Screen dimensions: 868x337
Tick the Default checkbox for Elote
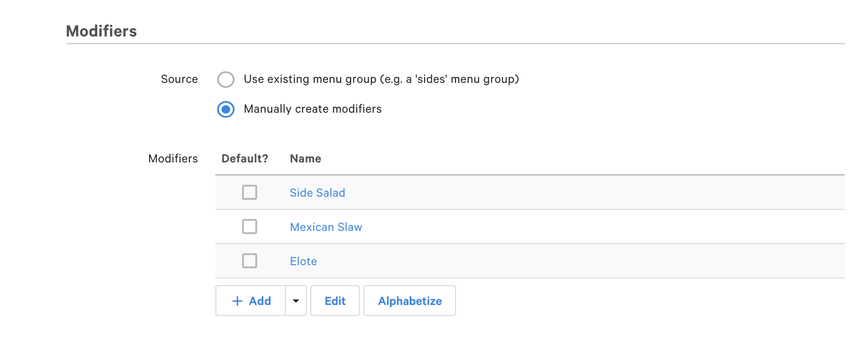point(250,261)
